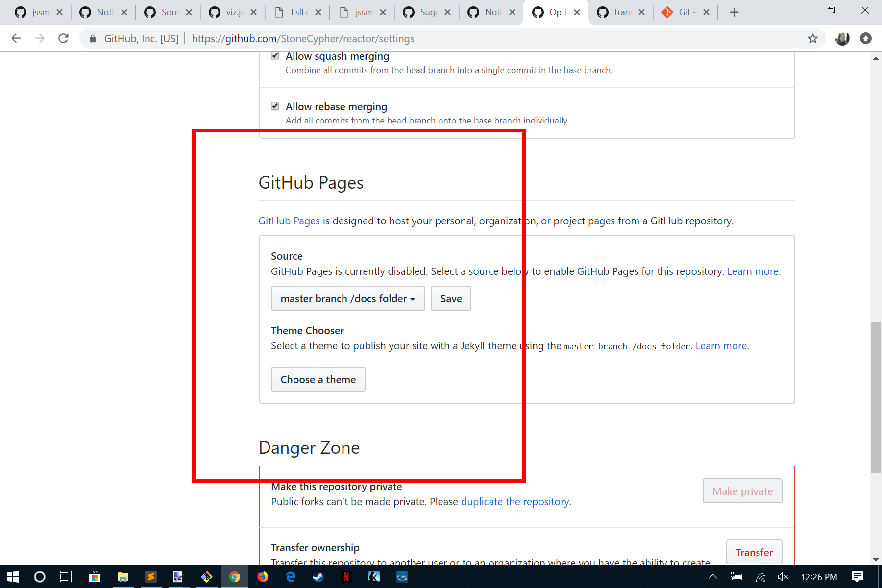Open Netflix from the taskbar
This screenshot has width=882, height=588.
[346, 577]
